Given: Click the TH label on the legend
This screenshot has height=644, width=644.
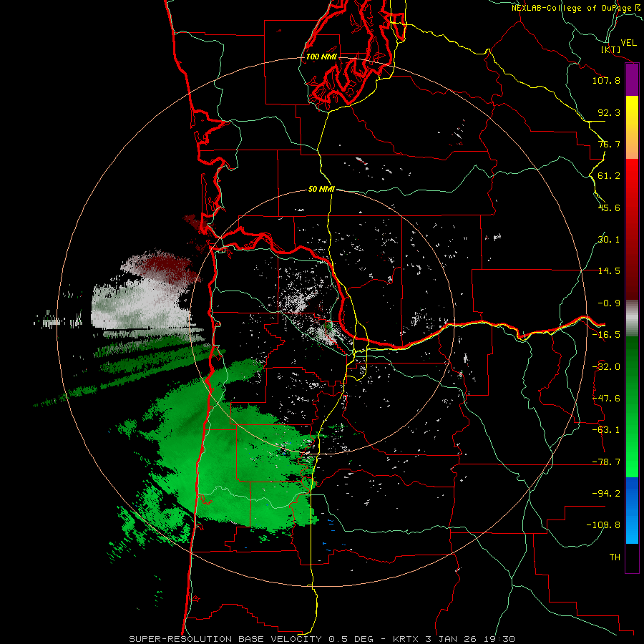Looking at the screenshot, I should [x=615, y=557].
